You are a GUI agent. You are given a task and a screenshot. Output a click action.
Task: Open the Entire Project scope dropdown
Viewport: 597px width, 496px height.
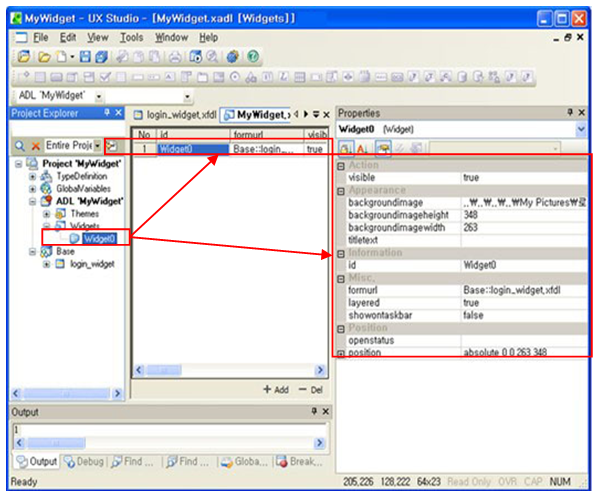97,145
